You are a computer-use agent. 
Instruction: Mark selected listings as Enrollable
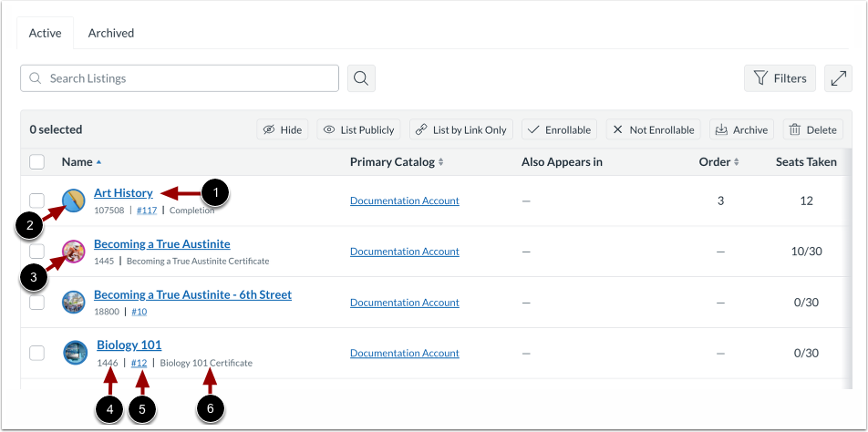(560, 130)
